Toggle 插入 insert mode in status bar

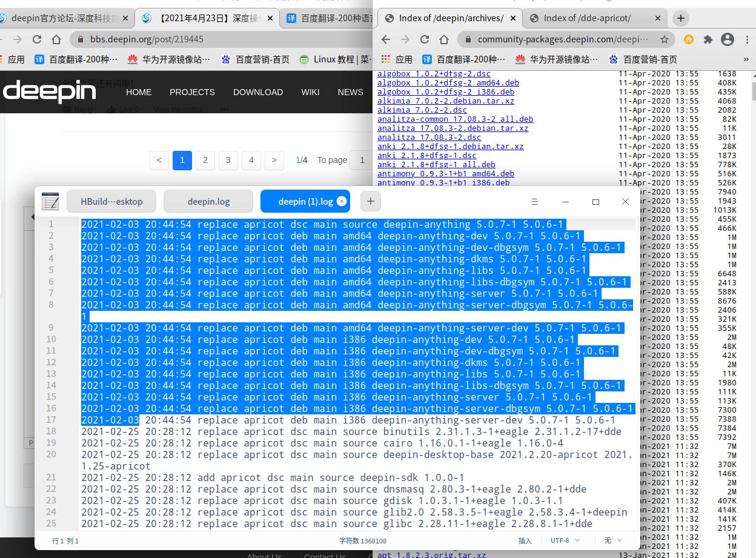[x=525, y=540]
